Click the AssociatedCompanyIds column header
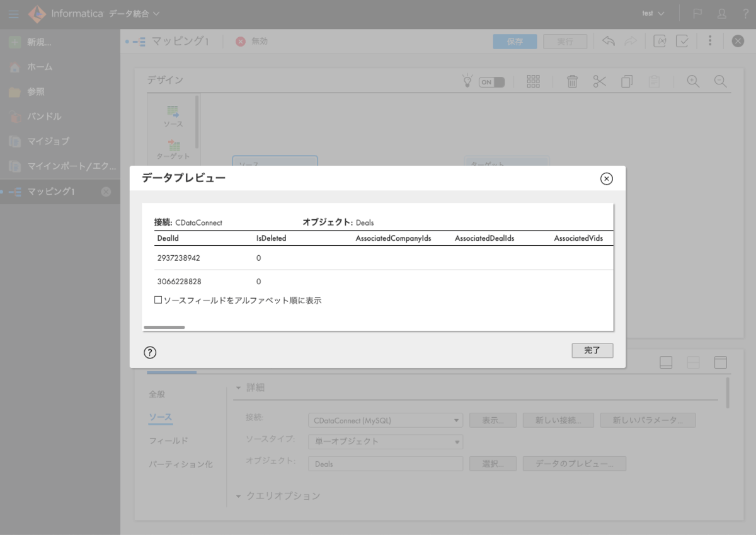Viewport: 756px width, 535px height. 393,238
